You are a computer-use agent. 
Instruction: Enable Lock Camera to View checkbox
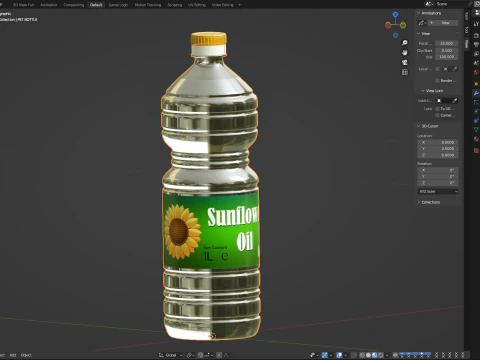click(x=437, y=115)
